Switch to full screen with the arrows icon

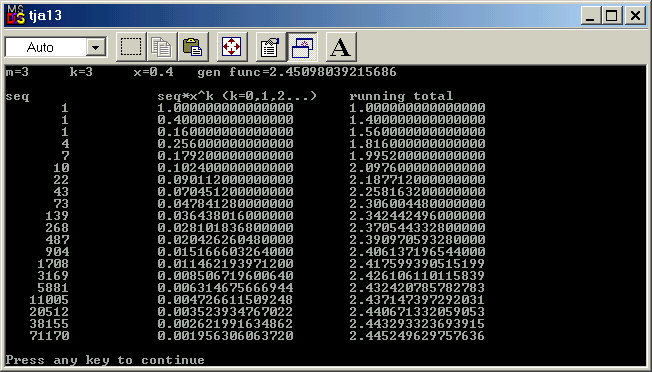[232, 47]
